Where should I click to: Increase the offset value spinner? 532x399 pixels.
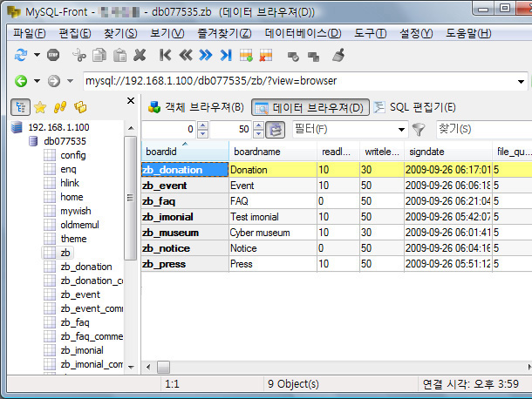pos(202,125)
